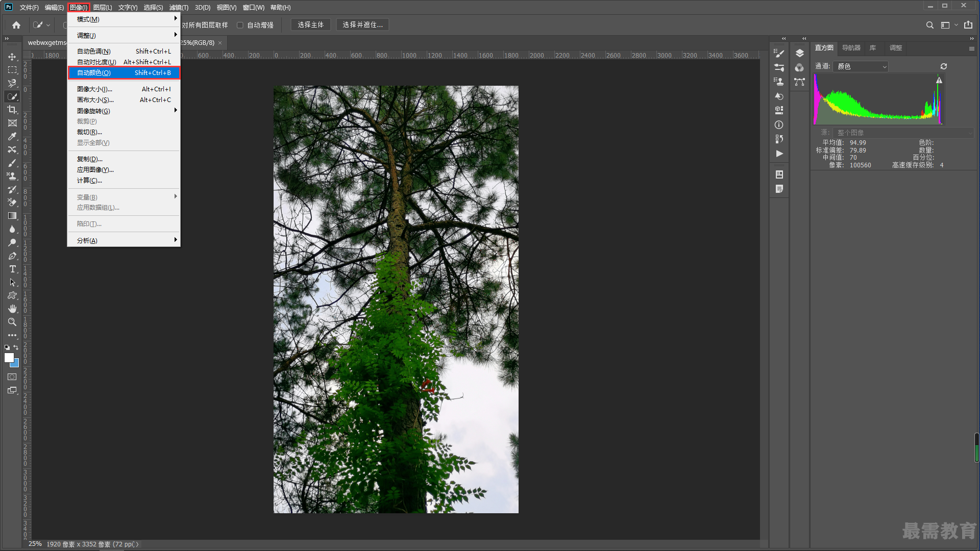The height and width of the screenshot is (551, 980).
Task: Select the Rectangular Marquee tool
Action: [x=12, y=70]
